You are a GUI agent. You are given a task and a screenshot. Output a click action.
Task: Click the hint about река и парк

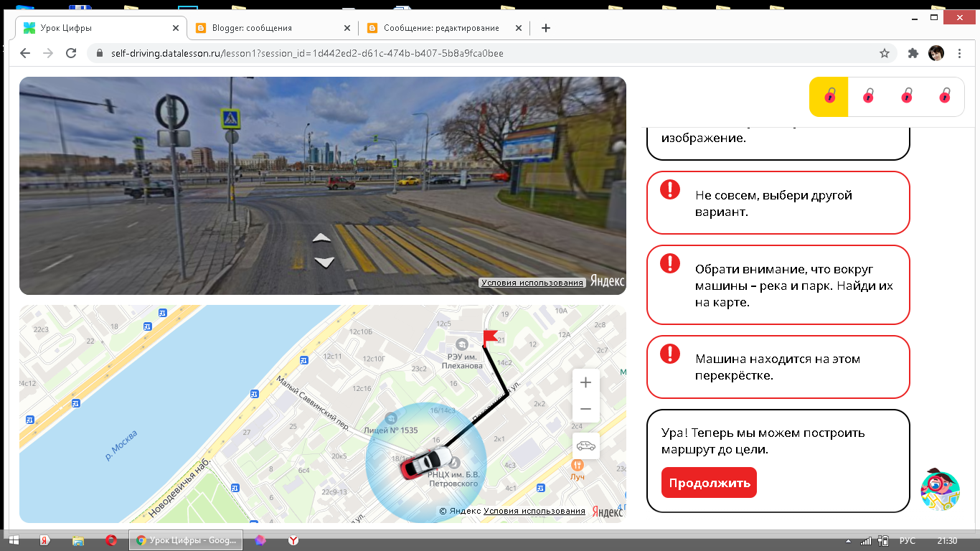(778, 285)
